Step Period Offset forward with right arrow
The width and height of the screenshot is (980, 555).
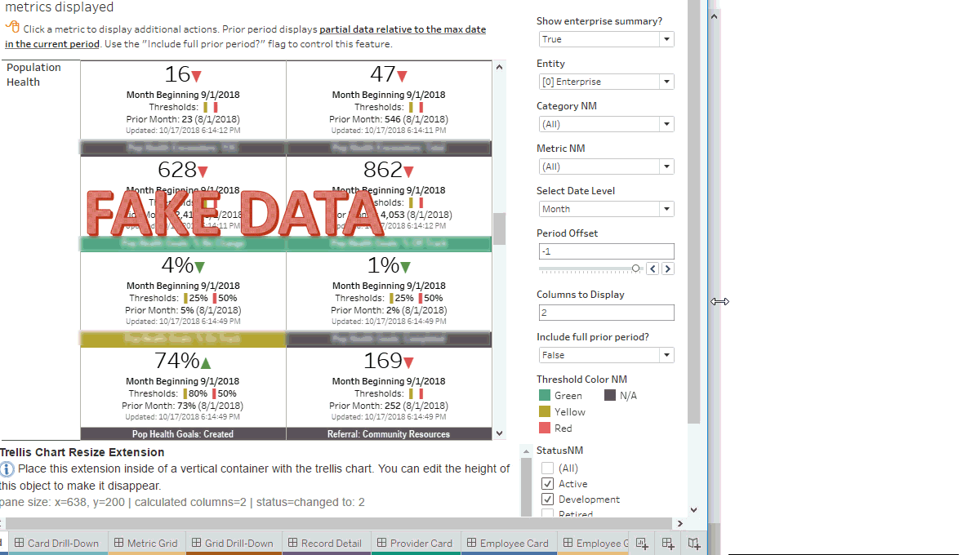[x=667, y=269]
